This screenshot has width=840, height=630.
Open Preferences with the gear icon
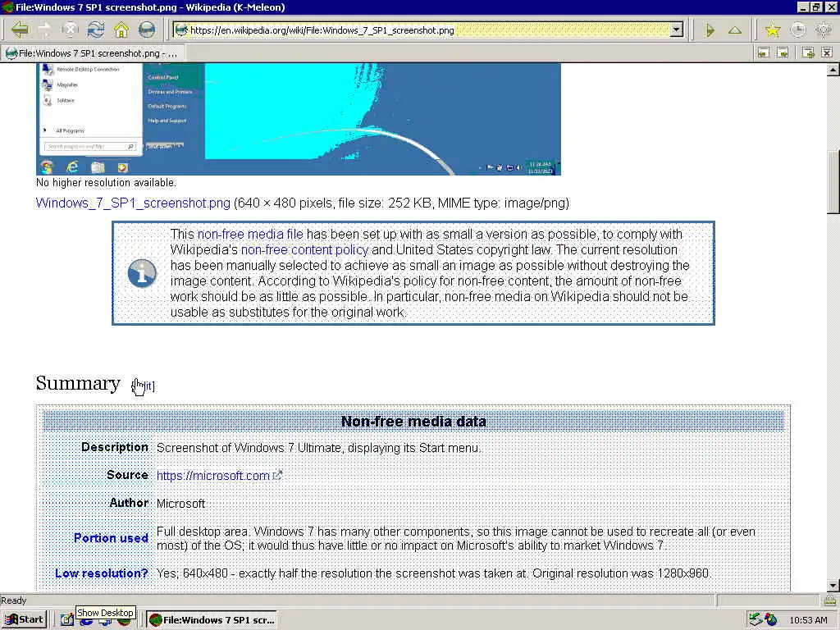[824, 30]
